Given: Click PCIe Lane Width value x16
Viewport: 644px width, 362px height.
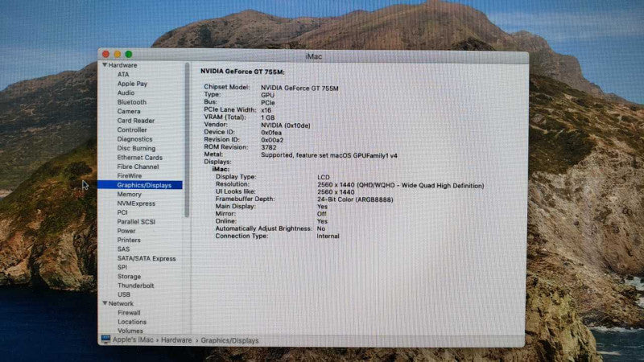Looking at the screenshot, I should pos(266,110).
